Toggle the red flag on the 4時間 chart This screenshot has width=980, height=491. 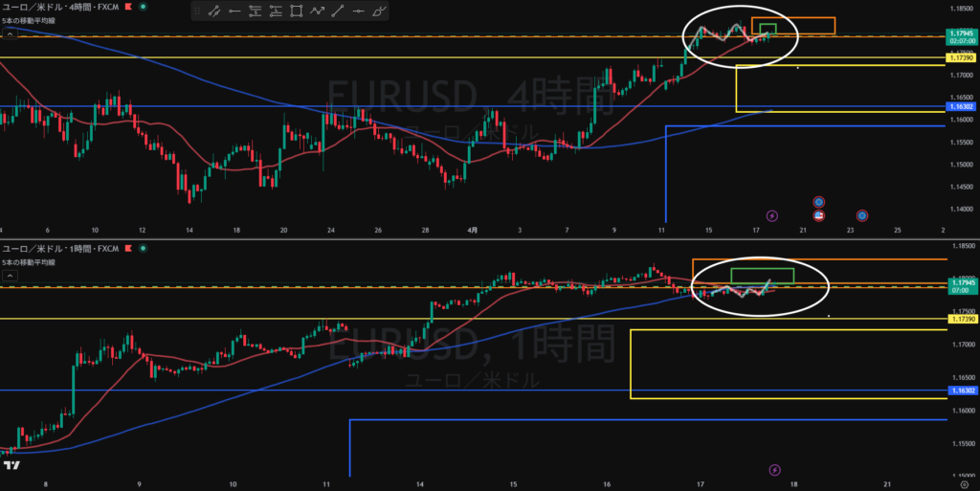tap(128, 7)
